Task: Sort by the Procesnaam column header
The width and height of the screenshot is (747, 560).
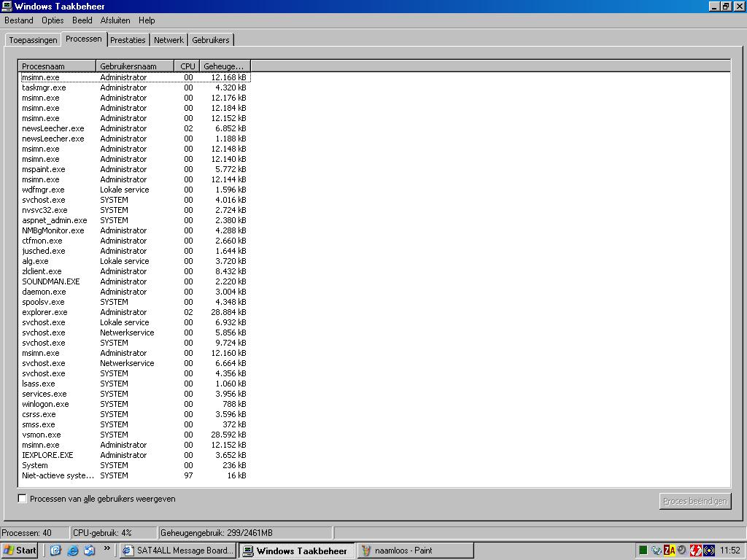Action: (x=57, y=66)
